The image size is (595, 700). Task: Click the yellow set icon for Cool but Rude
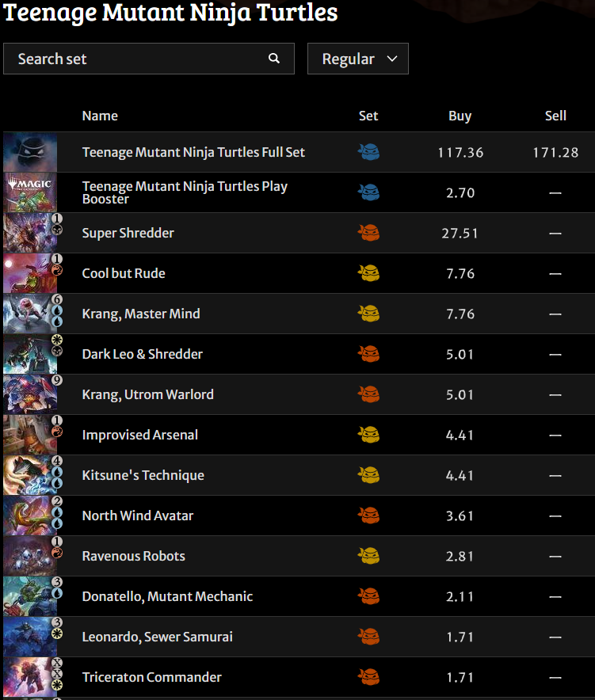[x=368, y=273]
